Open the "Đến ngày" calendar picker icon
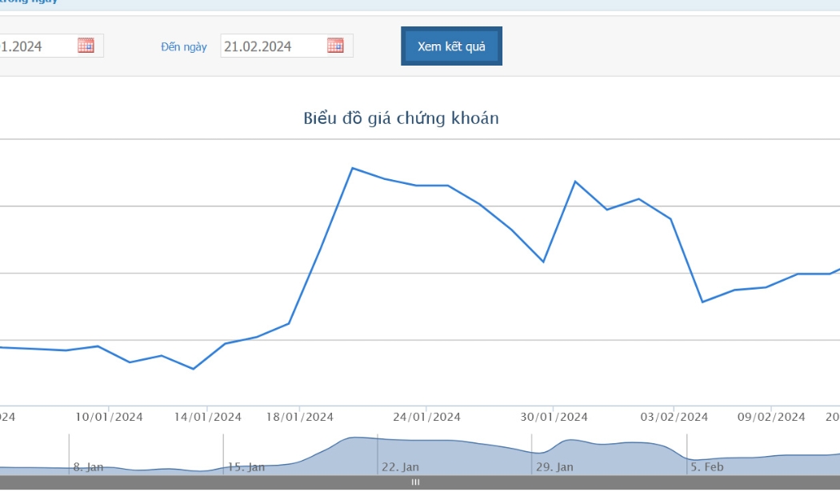The image size is (840, 504). point(335,46)
